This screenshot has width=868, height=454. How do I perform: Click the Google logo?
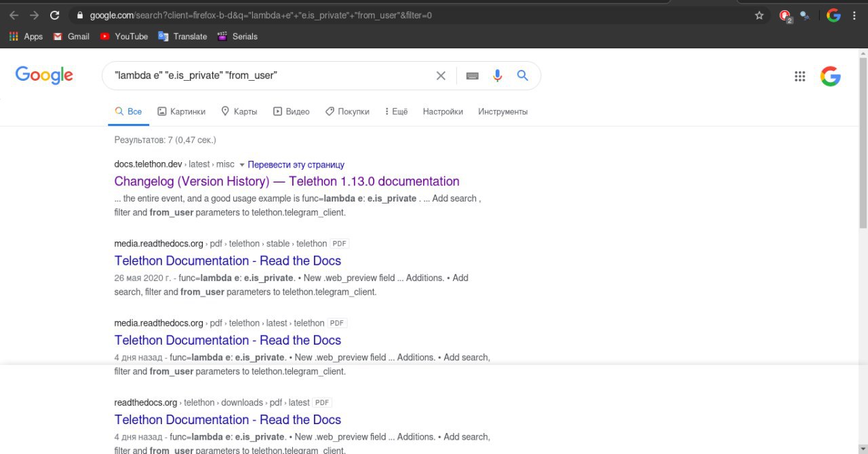click(44, 75)
